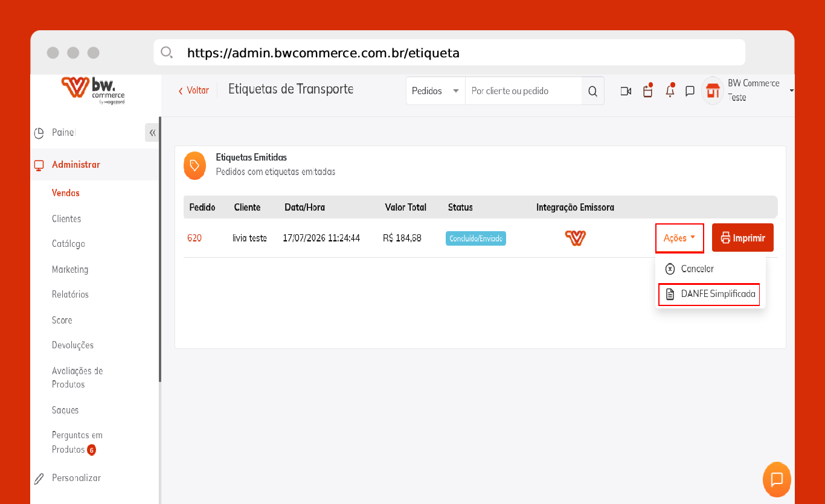Open Painel in the sidebar
Image resolution: width=825 pixels, height=504 pixels.
(x=63, y=133)
